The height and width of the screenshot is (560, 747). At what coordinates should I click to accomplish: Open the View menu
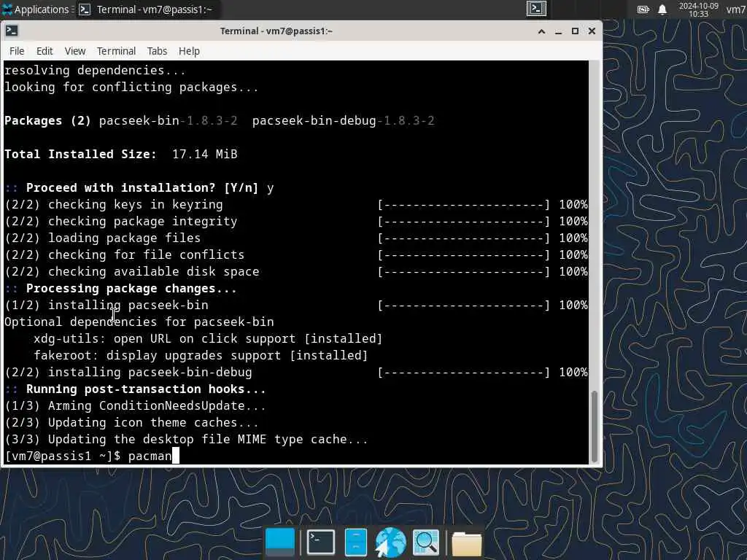(x=75, y=51)
